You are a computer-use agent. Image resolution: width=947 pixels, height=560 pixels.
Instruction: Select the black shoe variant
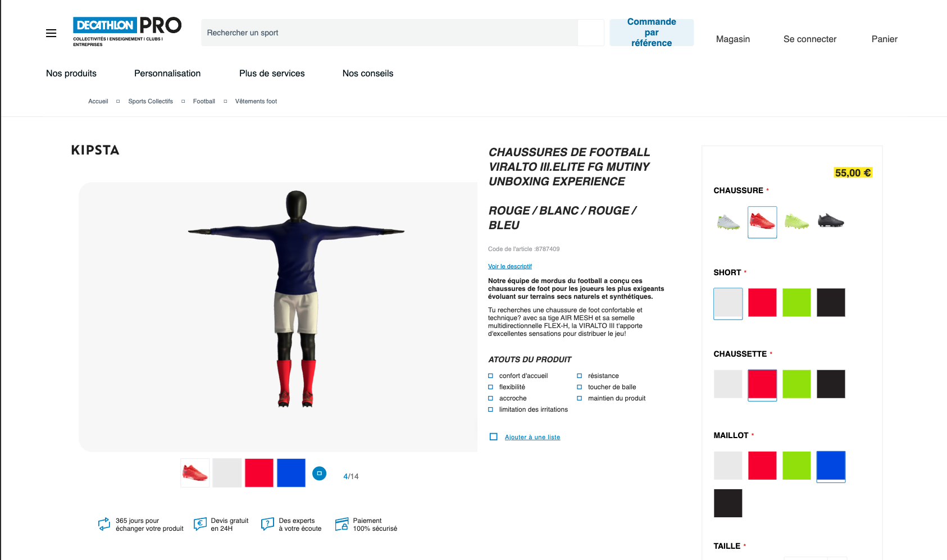[831, 222]
